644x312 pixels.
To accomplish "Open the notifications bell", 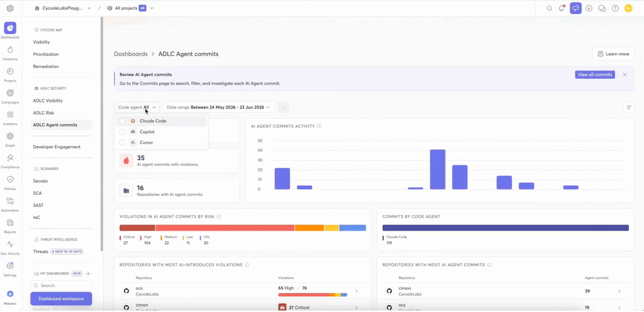I will tap(562, 8).
